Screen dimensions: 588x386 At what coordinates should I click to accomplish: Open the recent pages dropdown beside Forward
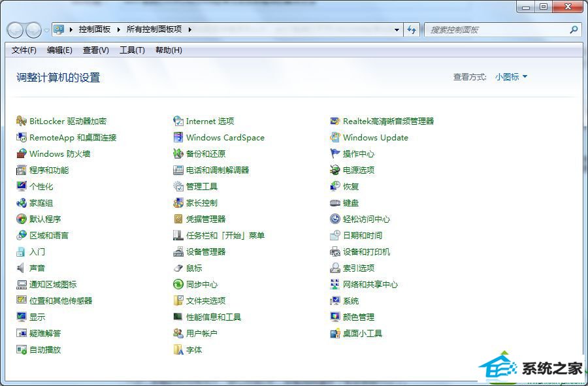(46, 30)
